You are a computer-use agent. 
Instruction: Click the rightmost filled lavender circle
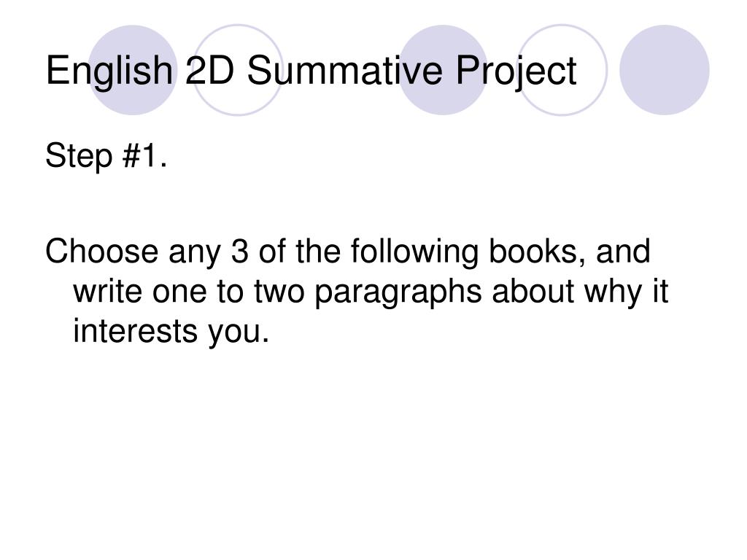665,70
